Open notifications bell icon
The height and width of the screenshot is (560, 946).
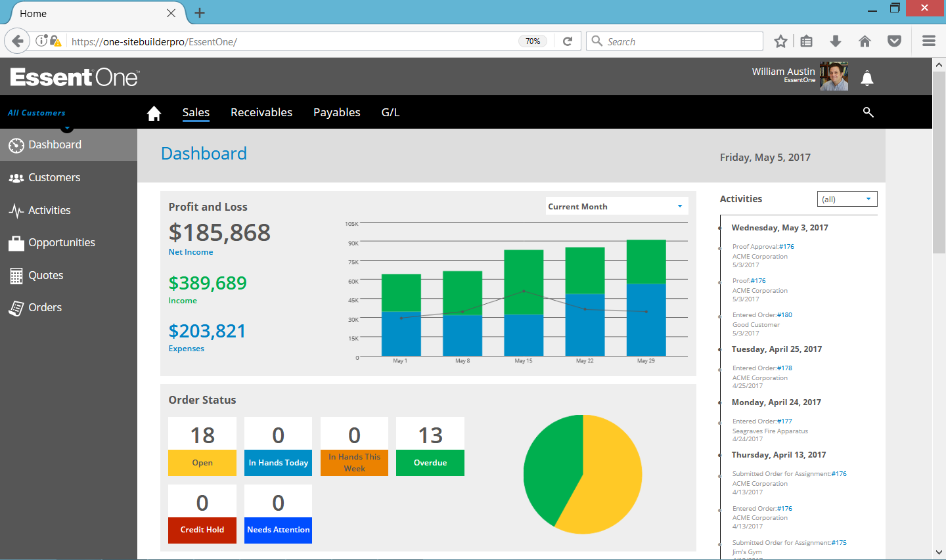pyautogui.click(x=867, y=78)
